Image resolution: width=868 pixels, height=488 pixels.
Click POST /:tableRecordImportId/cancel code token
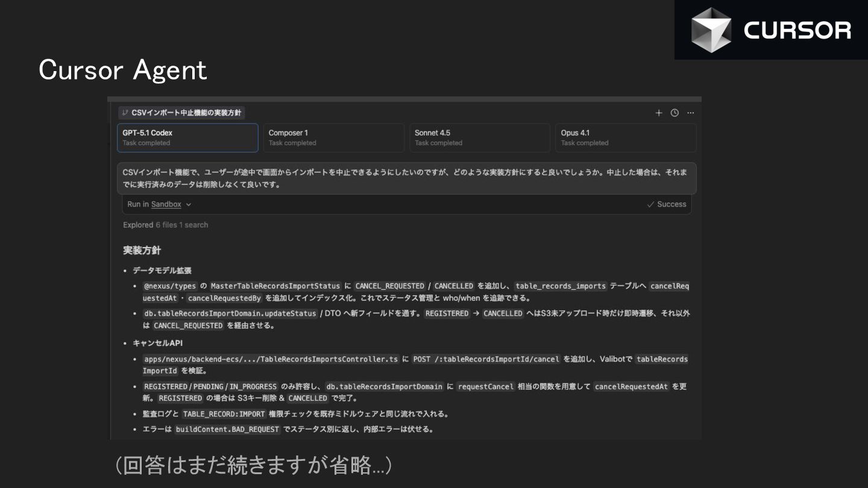[x=486, y=359]
